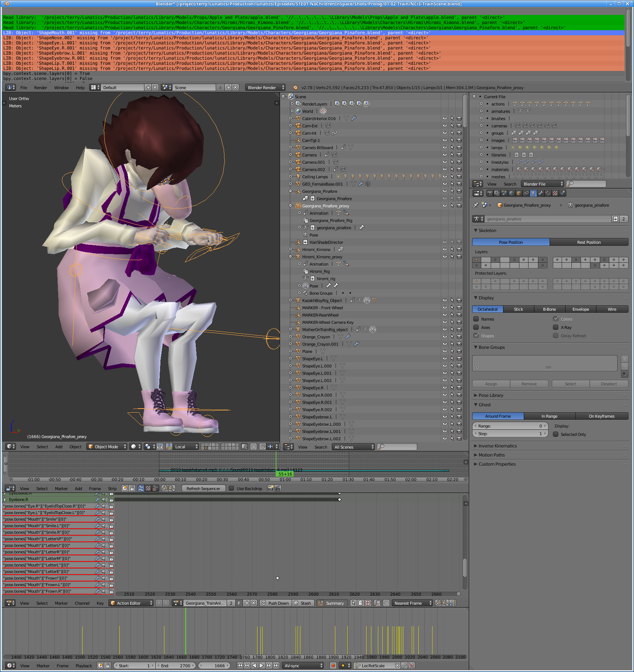The height and width of the screenshot is (672, 634).
Task: Open the Playback menu in the timeline
Action: coord(84,666)
